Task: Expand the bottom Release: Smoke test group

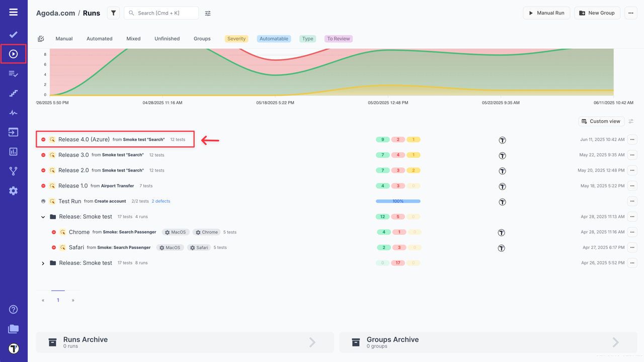Action: [43, 263]
